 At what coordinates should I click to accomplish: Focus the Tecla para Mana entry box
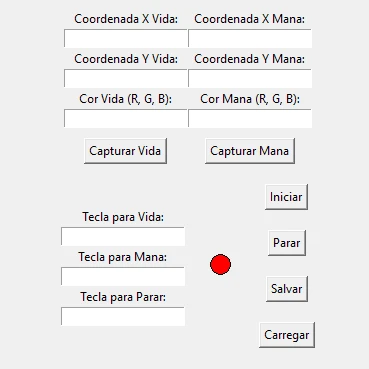pos(123,276)
